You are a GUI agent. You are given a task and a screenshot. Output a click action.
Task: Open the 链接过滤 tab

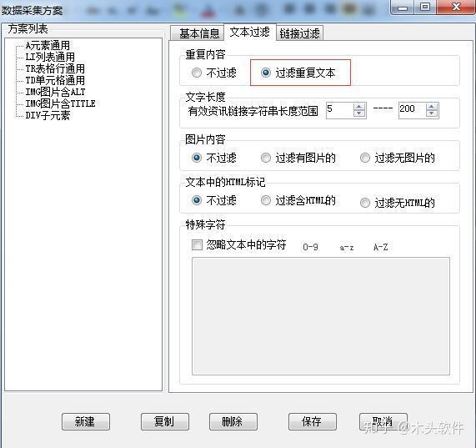point(299,33)
